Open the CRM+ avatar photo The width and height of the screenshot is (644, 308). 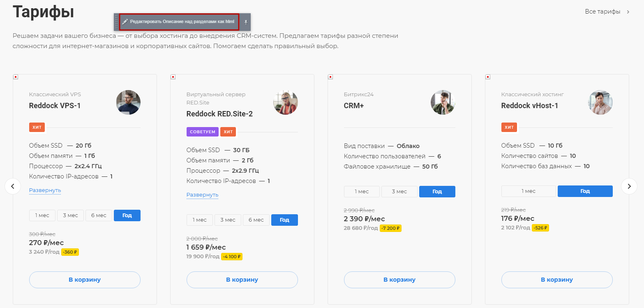coord(443,102)
